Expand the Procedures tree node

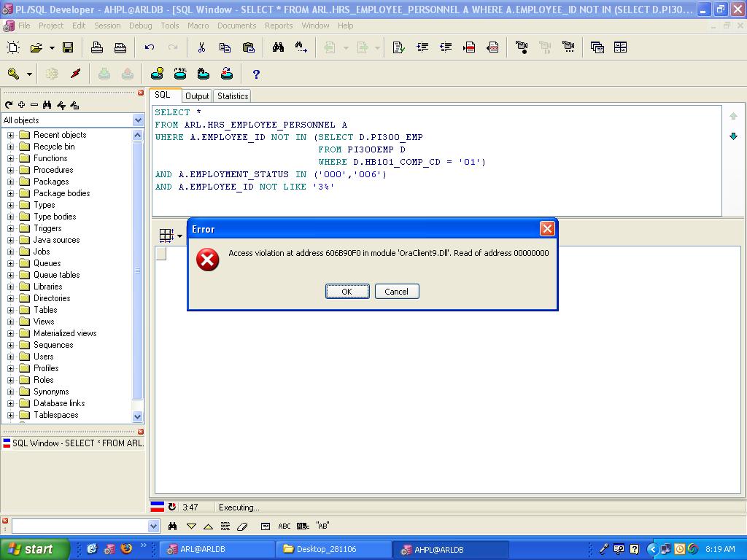[x=11, y=170]
